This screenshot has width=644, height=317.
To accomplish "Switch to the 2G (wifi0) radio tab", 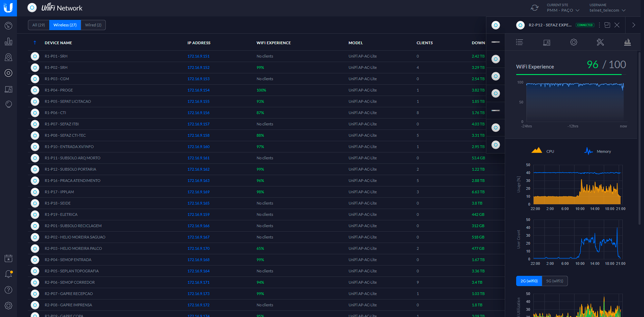I will pyautogui.click(x=529, y=281).
